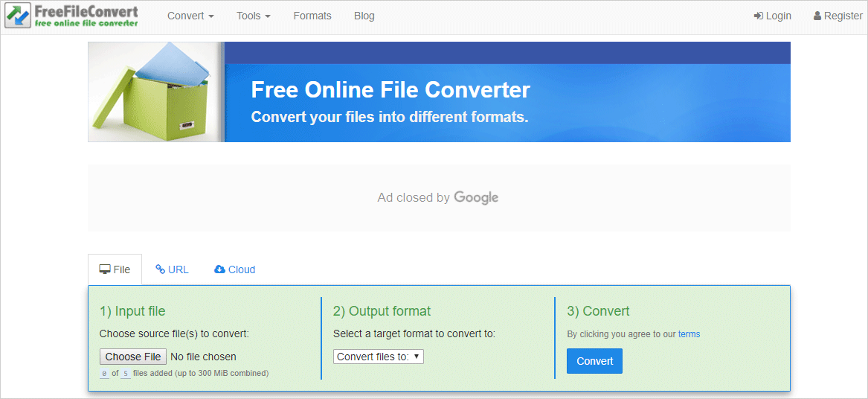Click the '1) Input file' heading
The width and height of the screenshot is (868, 399).
pyautogui.click(x=132, y=311)
